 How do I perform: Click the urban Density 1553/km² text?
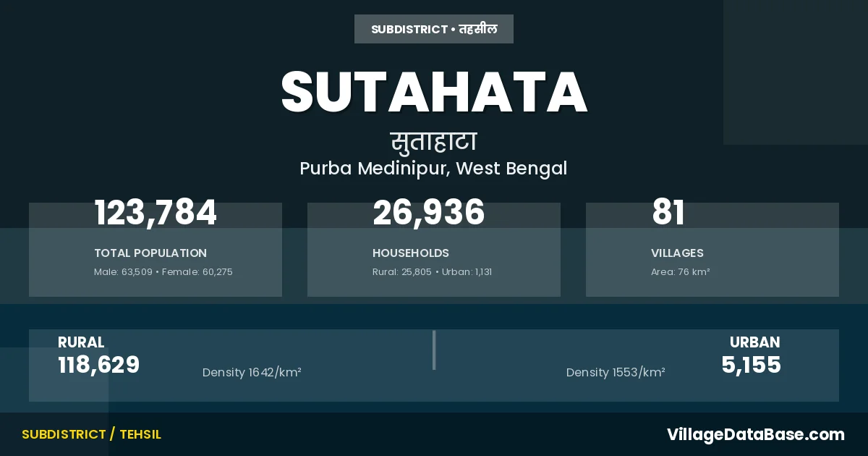[616, 373]
